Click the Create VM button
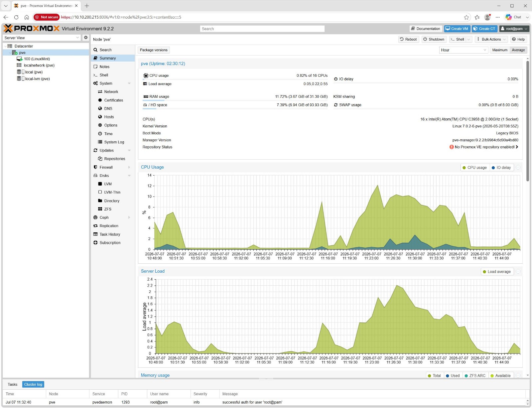The height and width of the screenshot is (408, 532). pos(457,29)
